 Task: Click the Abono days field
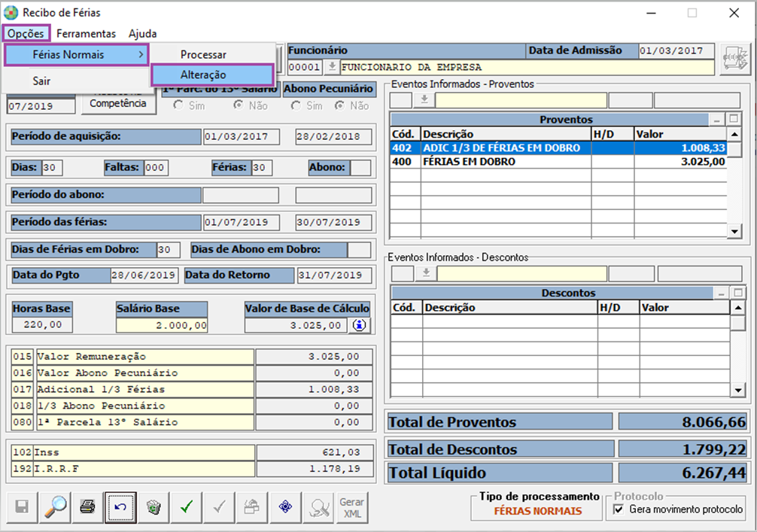tap(360, 168)
